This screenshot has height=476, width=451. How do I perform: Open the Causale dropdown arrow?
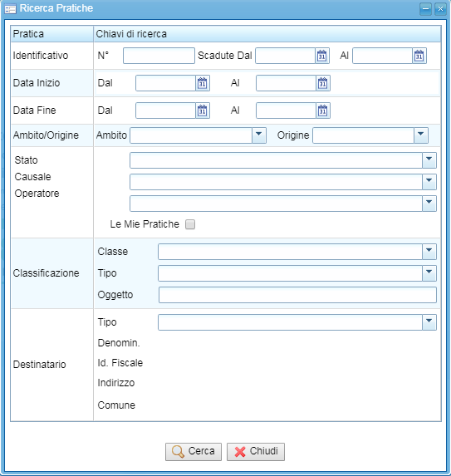click(x=429, y=182)
